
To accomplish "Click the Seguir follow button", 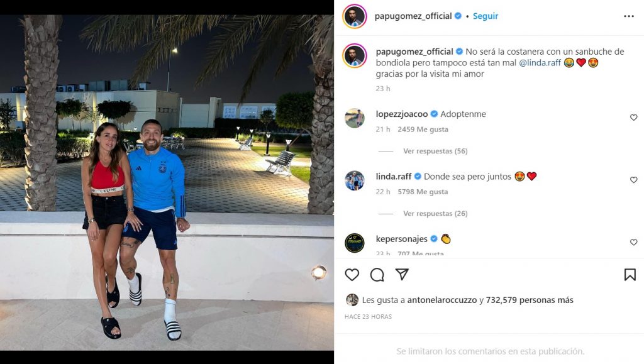I will point(486,16).
